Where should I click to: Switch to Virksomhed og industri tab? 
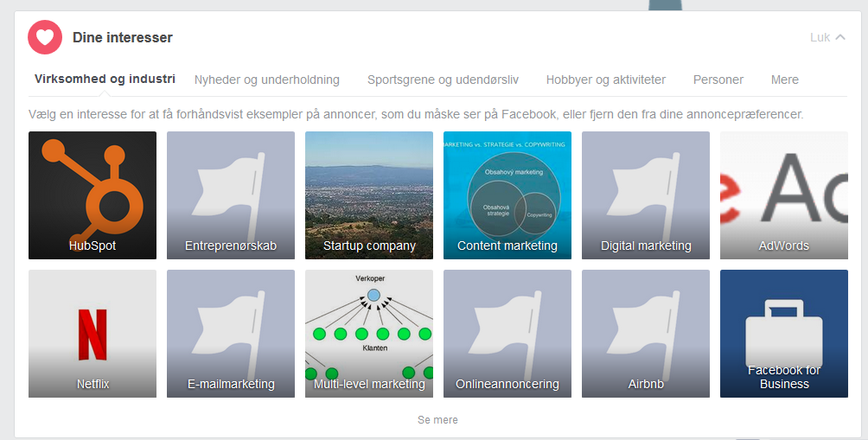tap(105, 80)
